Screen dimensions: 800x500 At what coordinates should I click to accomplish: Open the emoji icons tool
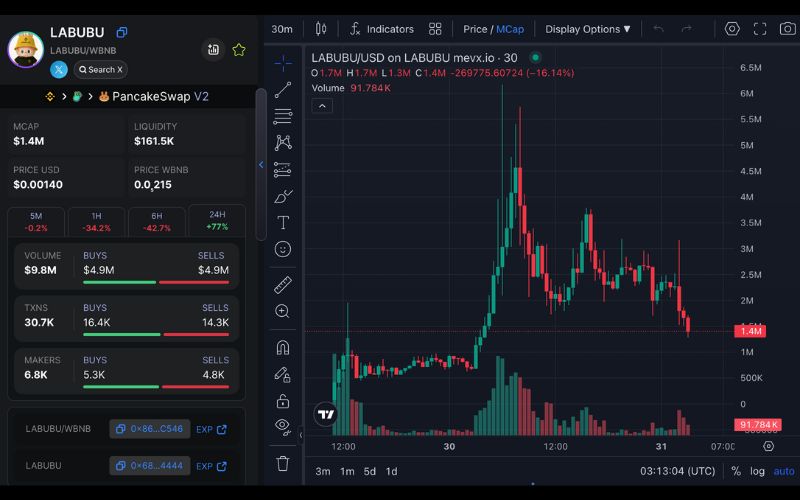283,249
